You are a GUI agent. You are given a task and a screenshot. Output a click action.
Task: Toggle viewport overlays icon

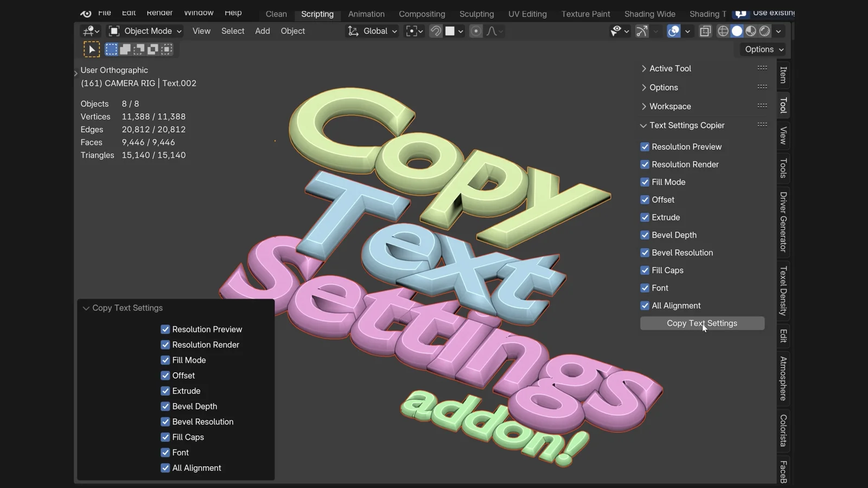click(674, 31)
